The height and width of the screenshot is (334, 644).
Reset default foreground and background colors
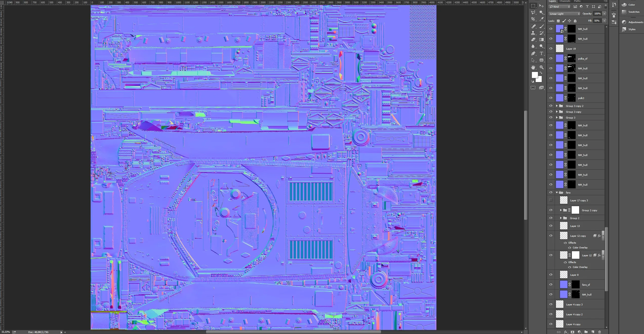click(x=533, y=81)
